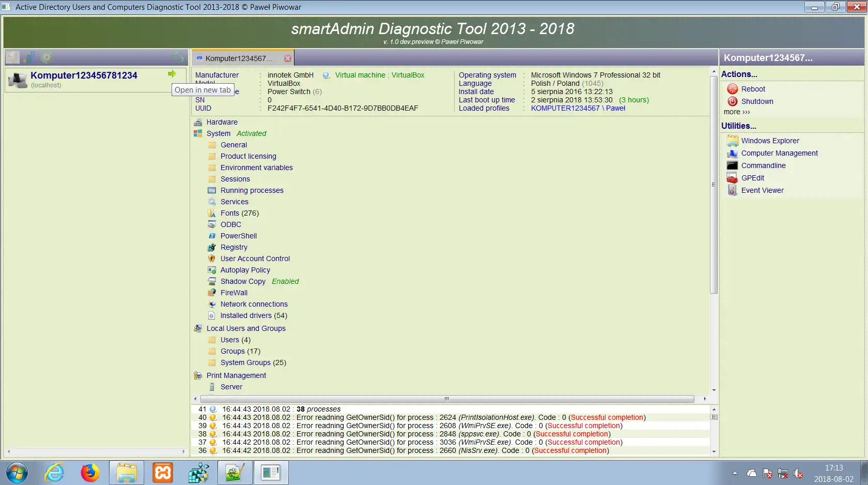Open Registry item
This screenshot has width=868, height=485.
click(x=234, y=247)
